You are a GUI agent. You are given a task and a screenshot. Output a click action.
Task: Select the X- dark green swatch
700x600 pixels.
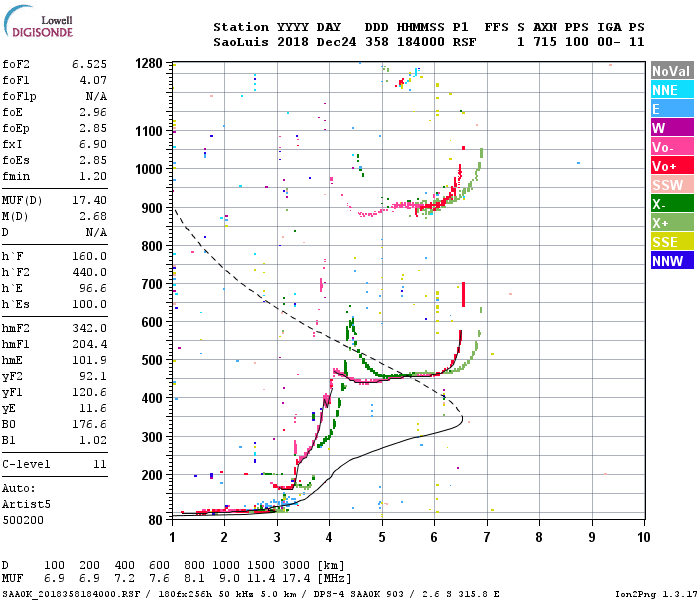click(x=672, y=204)
